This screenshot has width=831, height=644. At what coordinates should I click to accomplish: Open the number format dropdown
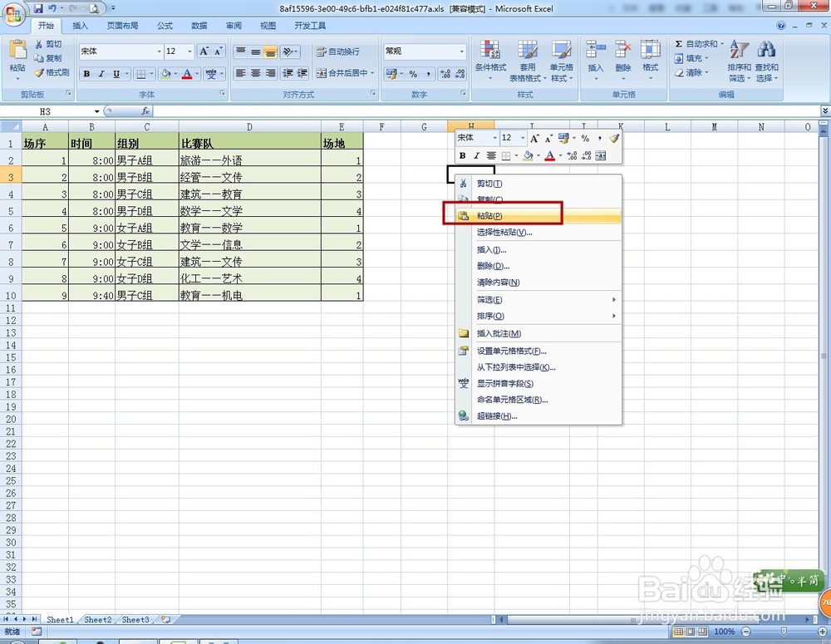pyautogui.click(x=461, y=52)
